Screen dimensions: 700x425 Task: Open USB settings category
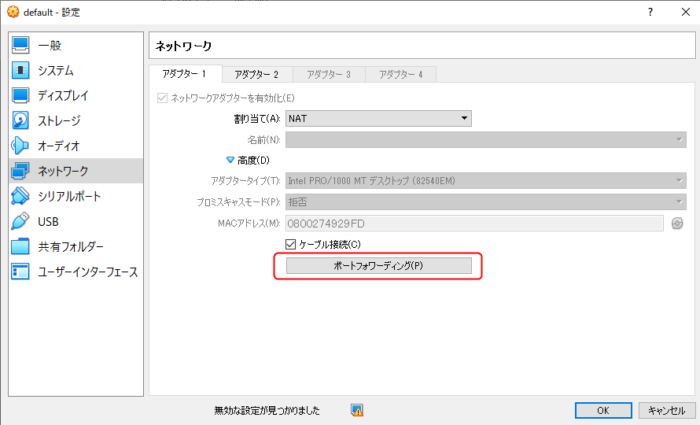pos(76,221)
